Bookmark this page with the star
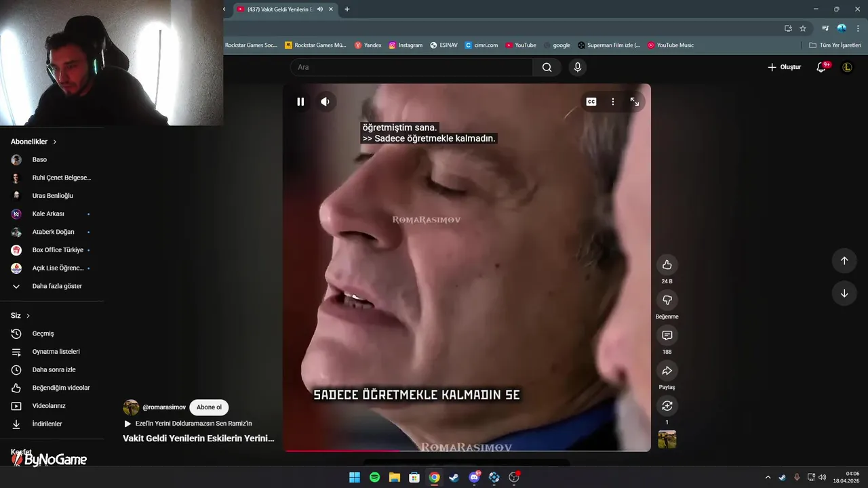The height and width of the screenshot is (488, 868). click(x=803, y=28)
